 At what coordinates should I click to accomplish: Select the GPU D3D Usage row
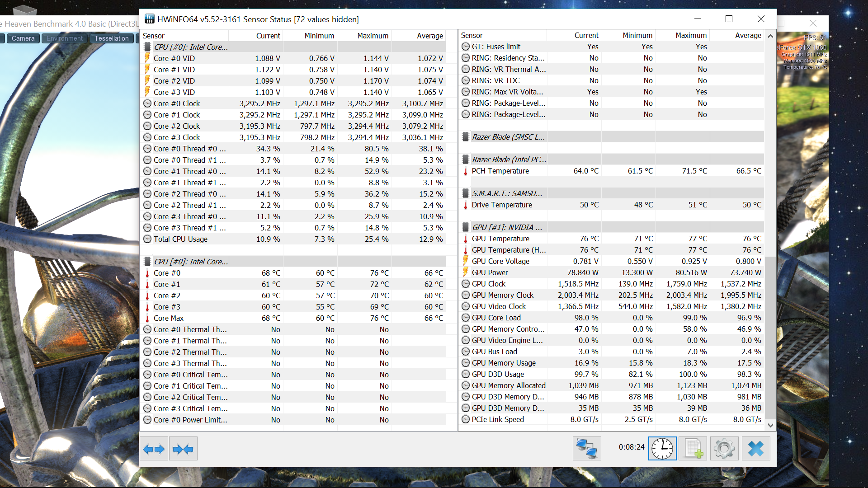tap(612, 374)
